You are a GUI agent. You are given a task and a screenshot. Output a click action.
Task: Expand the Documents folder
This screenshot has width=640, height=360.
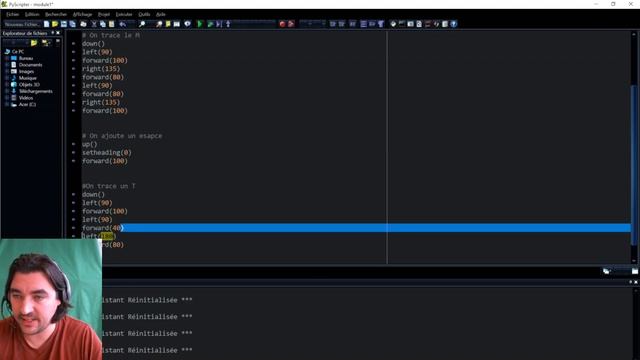pos(7,65)
